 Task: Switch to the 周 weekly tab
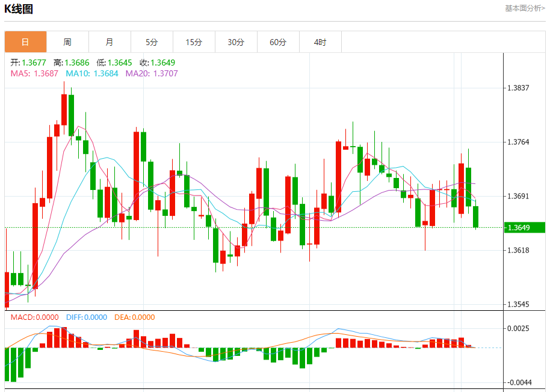(68, 42)
